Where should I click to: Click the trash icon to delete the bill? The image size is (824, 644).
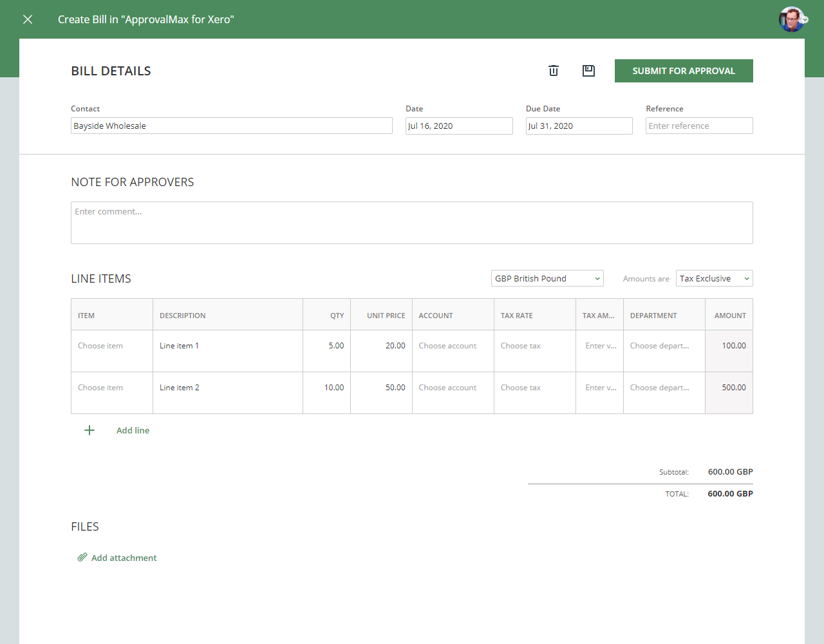[554, 71]
